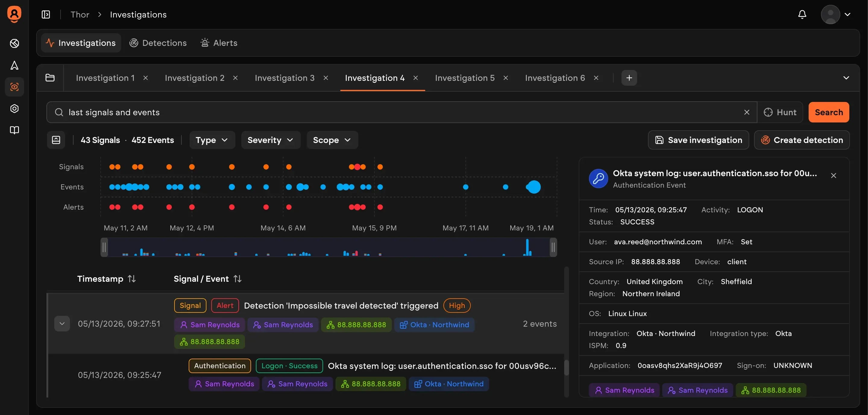868x415 pixels.
Task: Click the orange app logo icon
Action: coord(14,14)
